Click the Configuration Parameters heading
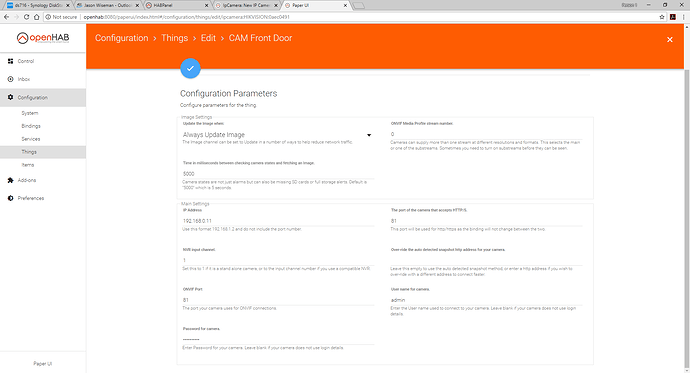The image size is (690, 373). point(228,93)
